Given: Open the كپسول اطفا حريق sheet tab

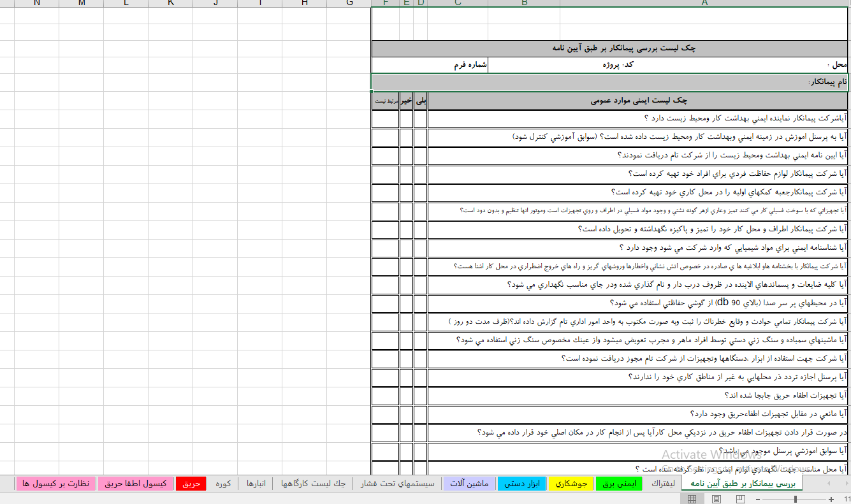Looking at the screenshot, I should click(x=136, y=484).
